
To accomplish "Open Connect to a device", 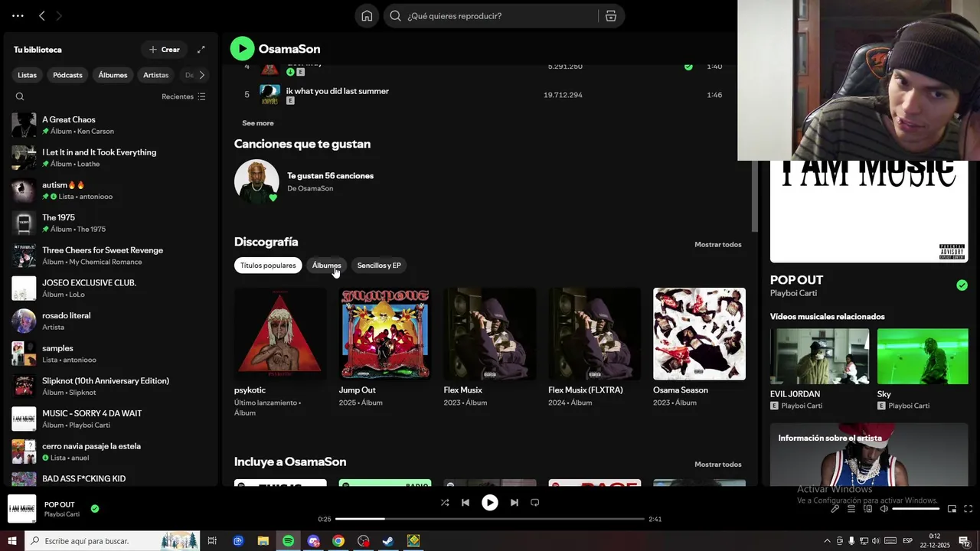I will coord(867,509).
